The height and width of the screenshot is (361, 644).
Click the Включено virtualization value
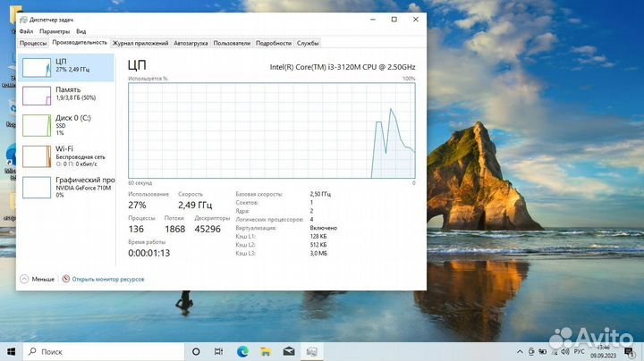[324, 228]
